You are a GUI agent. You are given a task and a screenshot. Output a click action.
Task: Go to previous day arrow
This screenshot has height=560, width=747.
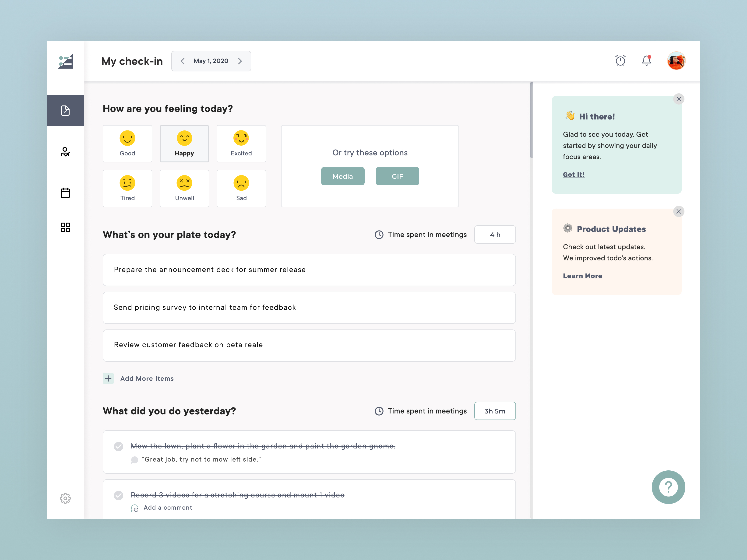[x=183, y=61]
